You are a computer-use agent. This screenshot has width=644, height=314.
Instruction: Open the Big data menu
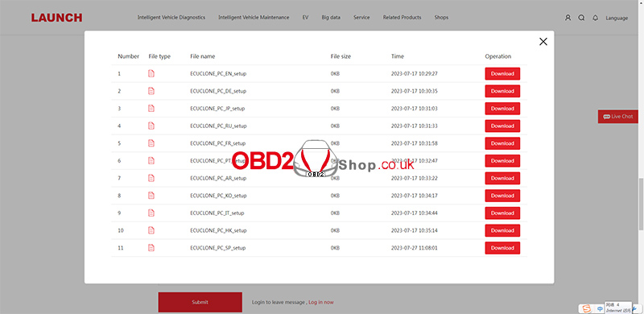pyautogui.click(x=331, y=18)
